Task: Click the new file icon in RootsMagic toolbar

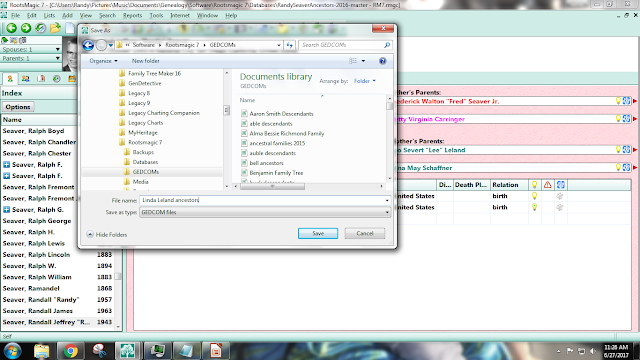Action: (70, 28)
